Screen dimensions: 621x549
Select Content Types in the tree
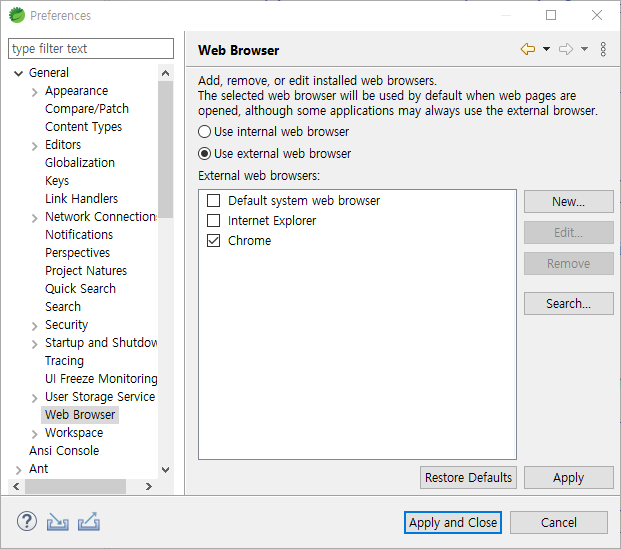[x=83, y=127]
